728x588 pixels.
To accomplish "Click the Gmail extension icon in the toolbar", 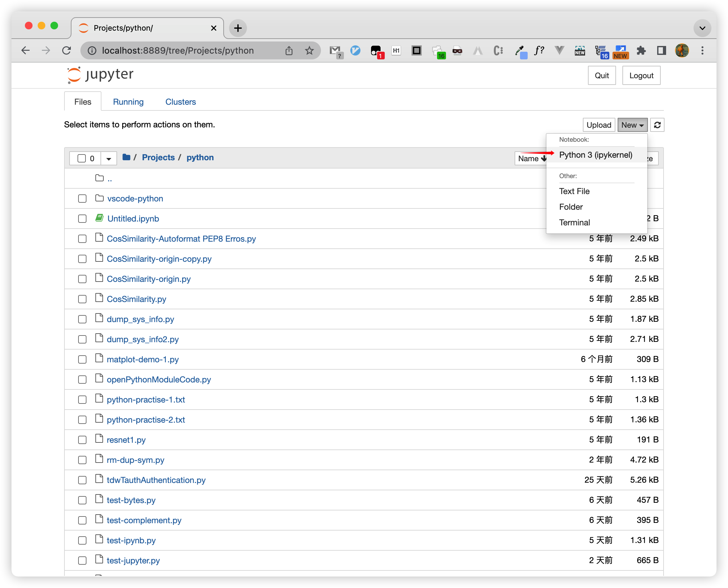I will [x=334, y=51].
